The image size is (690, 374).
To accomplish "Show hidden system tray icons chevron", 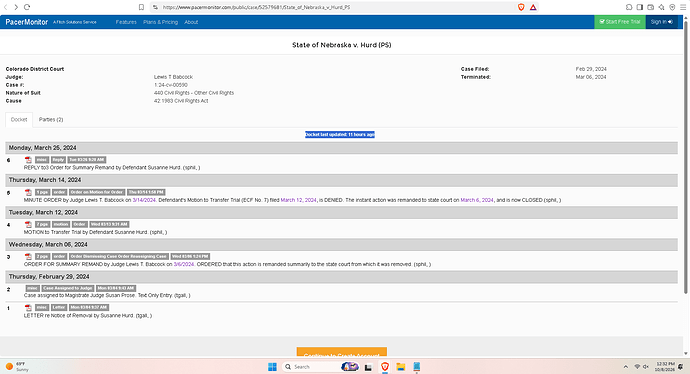I will pos(625,367).
